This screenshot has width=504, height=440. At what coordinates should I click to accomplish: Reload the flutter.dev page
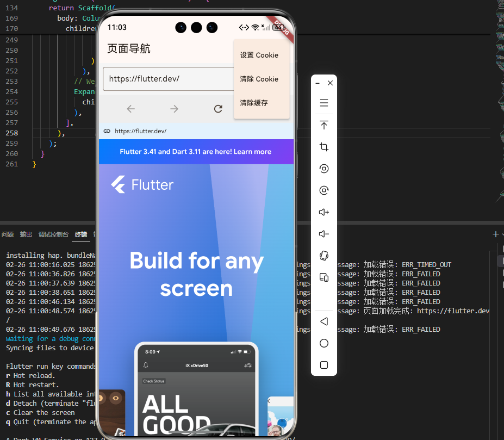(218, 109)
